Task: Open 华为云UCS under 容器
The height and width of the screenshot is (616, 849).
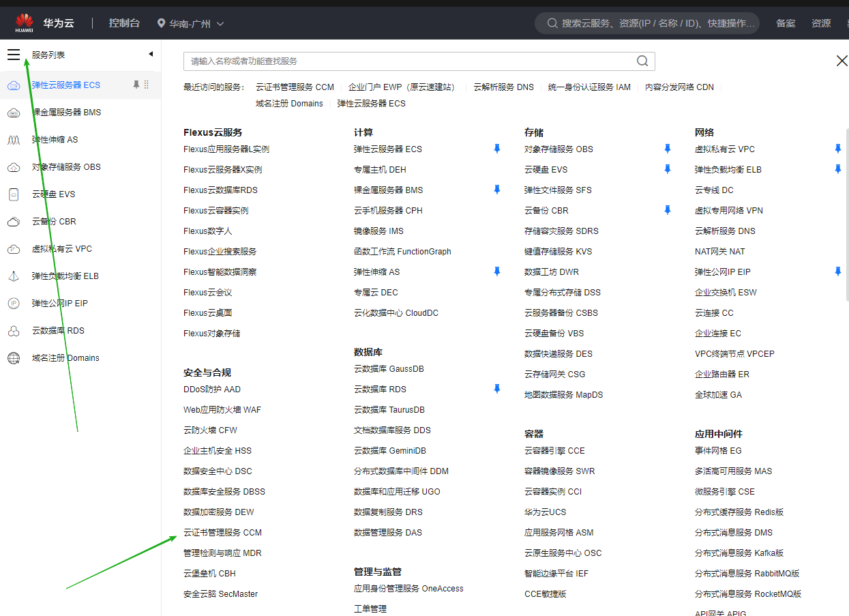Action: coord(545,512)
